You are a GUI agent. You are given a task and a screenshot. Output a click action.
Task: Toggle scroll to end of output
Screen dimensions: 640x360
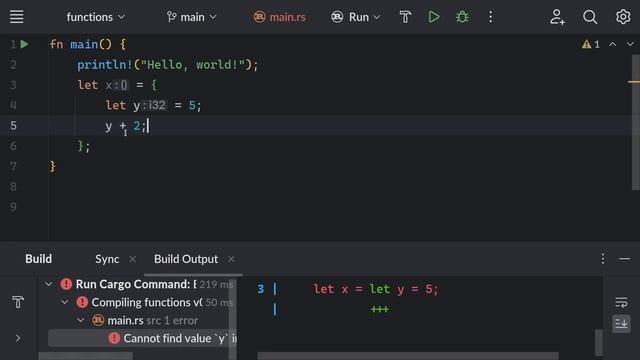pyautogui.click(x=621, y=324)
